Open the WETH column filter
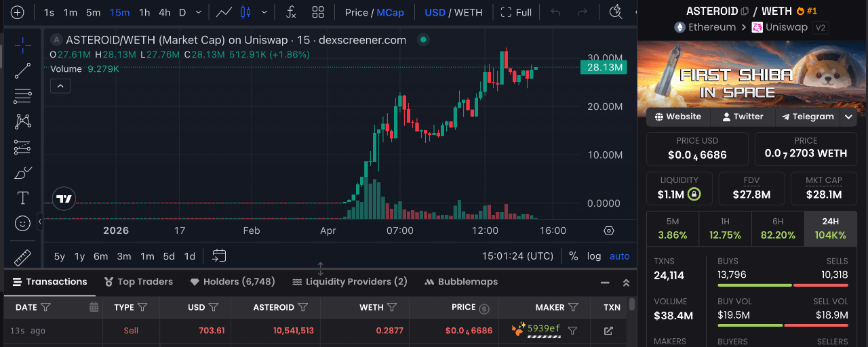 click(x=393, y=307)
